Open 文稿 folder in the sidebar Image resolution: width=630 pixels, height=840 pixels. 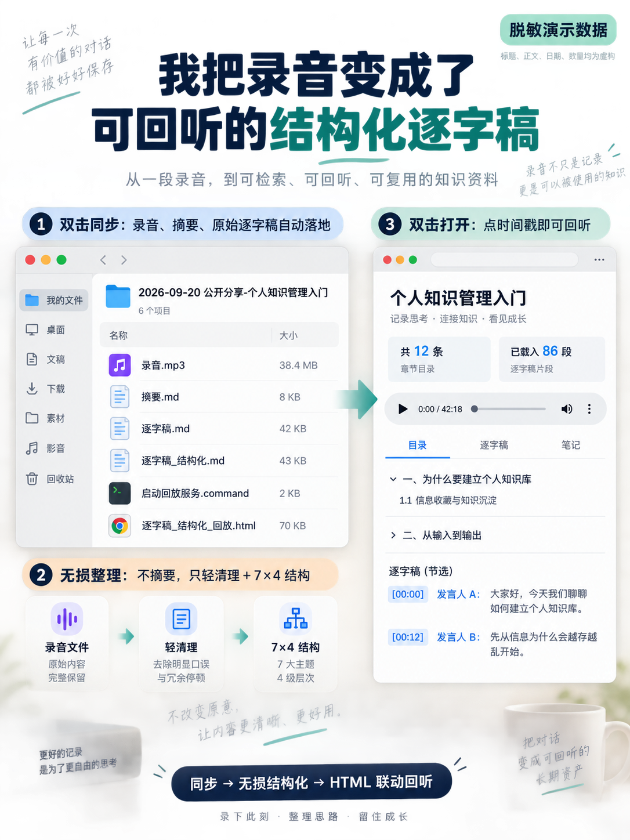(x=45, y=359)
